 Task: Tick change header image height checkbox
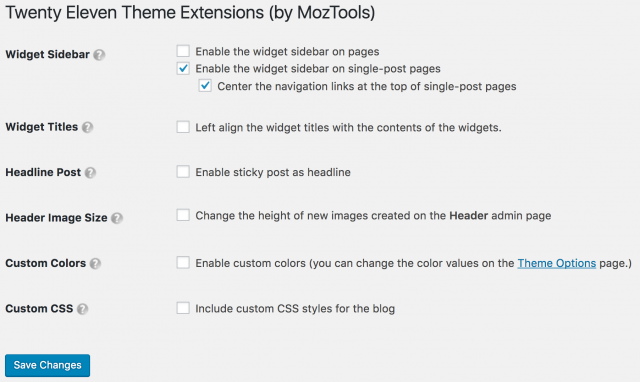[x=183, y=215]
